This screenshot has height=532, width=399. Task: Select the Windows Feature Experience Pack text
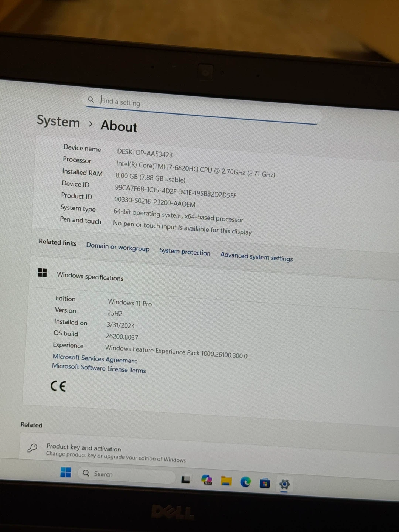176,351
